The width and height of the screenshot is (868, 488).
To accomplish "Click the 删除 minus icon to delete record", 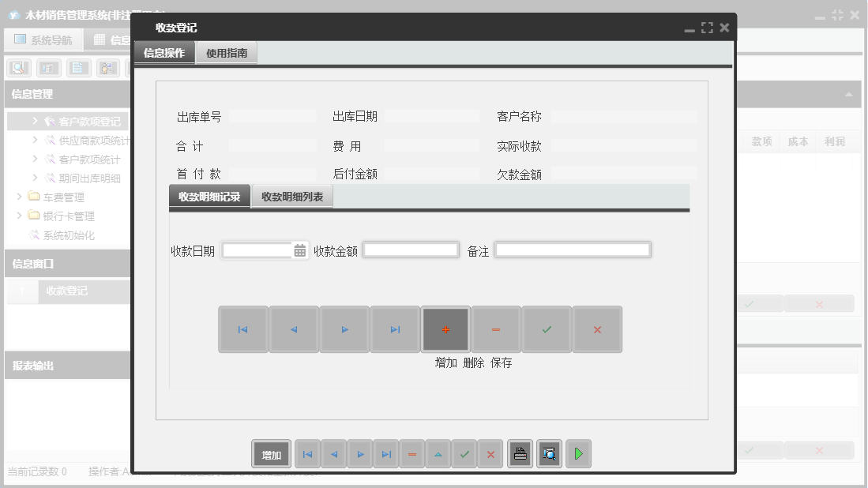I will point(495,329).
